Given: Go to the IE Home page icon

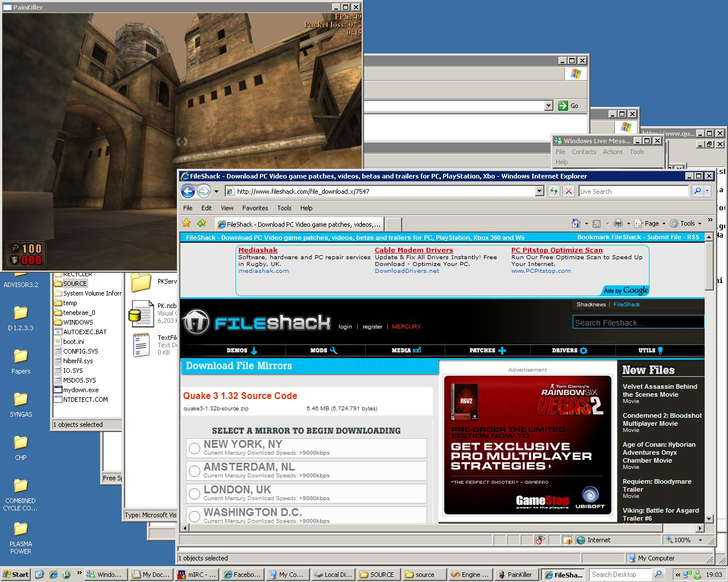Looking at the screenshot, I should pyautogui.click(x=576, y=223).
